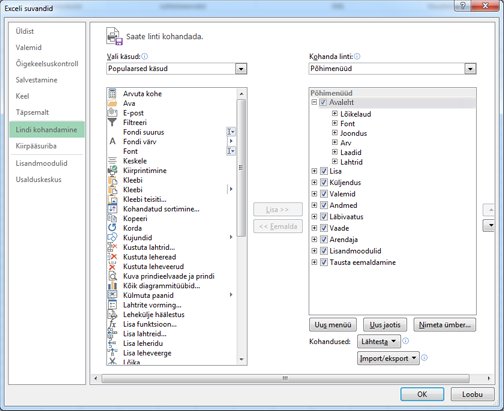Expand the Font group in tree
The height and width of the screenshot is (411, 504).
(335, 123)
